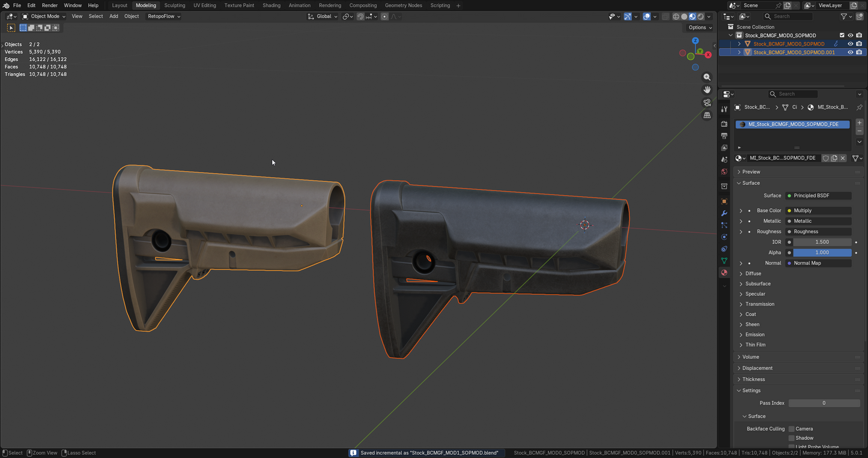Screen dimensions: 868x458
Task: Open the Render menu
Action: (50, 5)
